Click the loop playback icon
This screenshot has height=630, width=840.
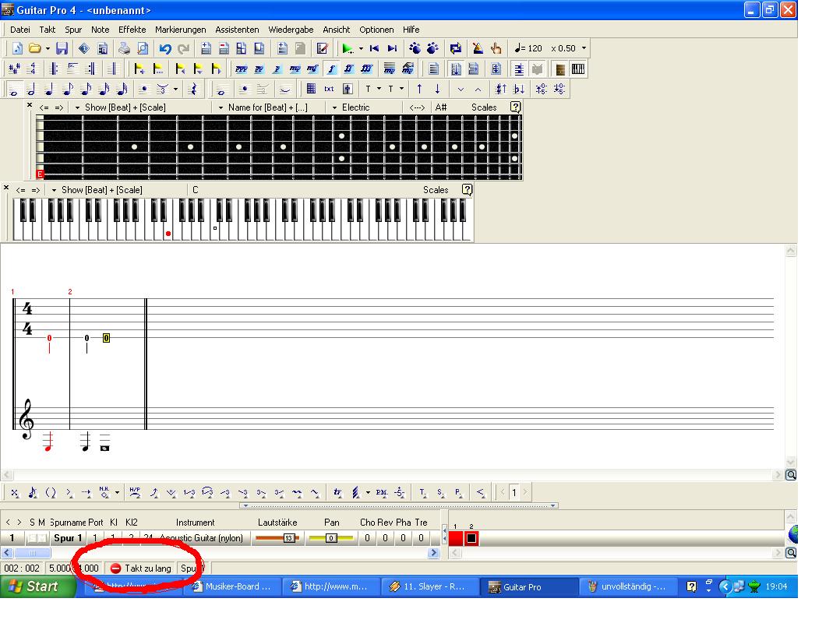(455, 49)
